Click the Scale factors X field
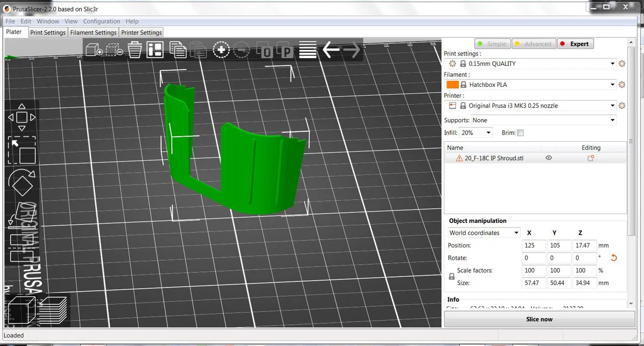The height and width of the screenshot is (346, 644). click(x=534, y=271)
